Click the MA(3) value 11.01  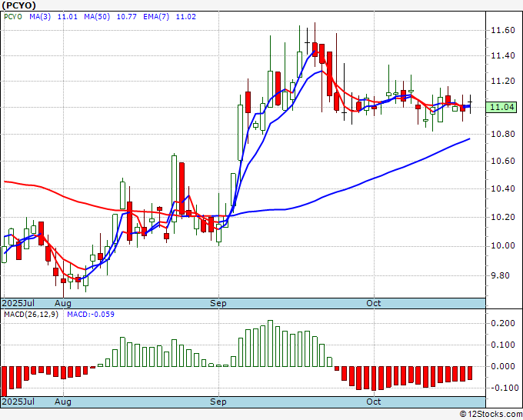[x=68, y=17]
